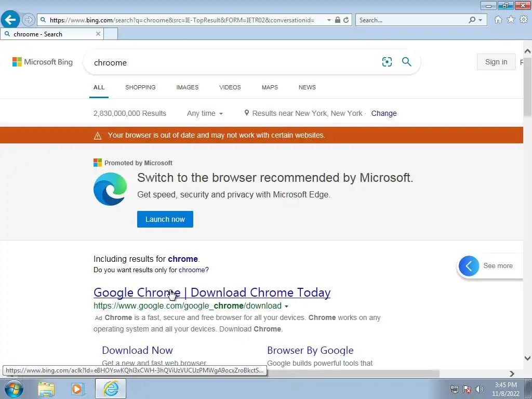Click the out-of-date browser warning icon

(98, 136)
